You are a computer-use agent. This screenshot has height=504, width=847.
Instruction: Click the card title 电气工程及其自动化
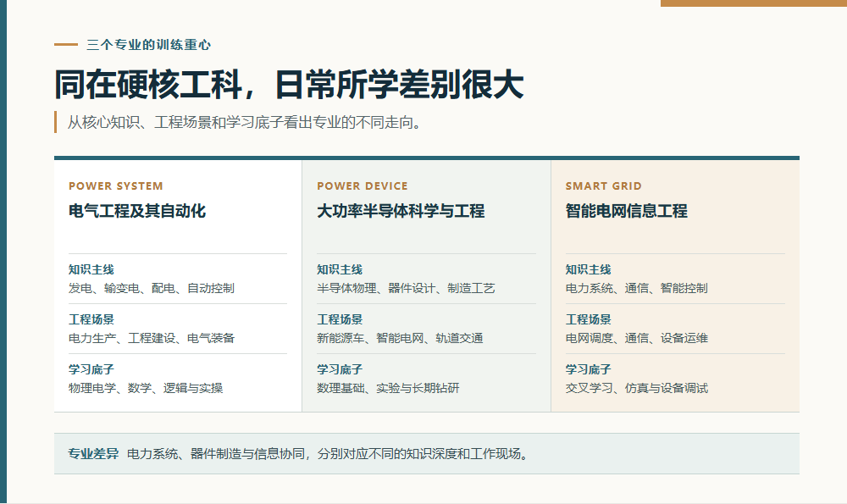(137, 211)
